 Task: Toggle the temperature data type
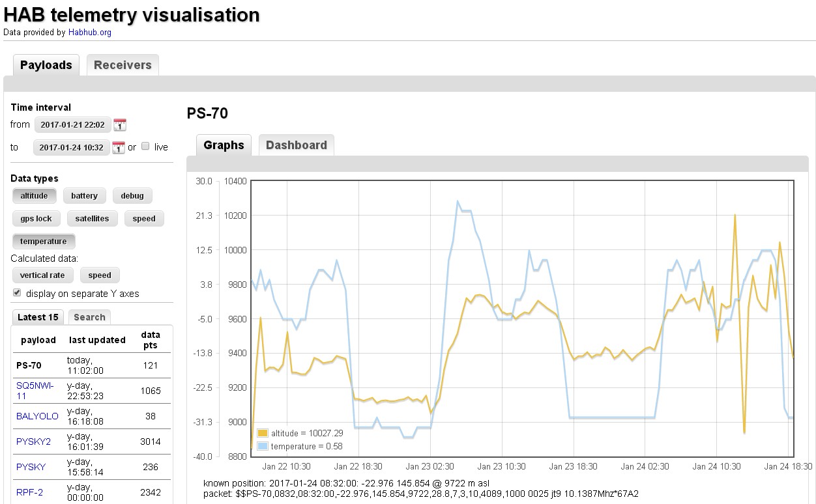coord(43,242)
